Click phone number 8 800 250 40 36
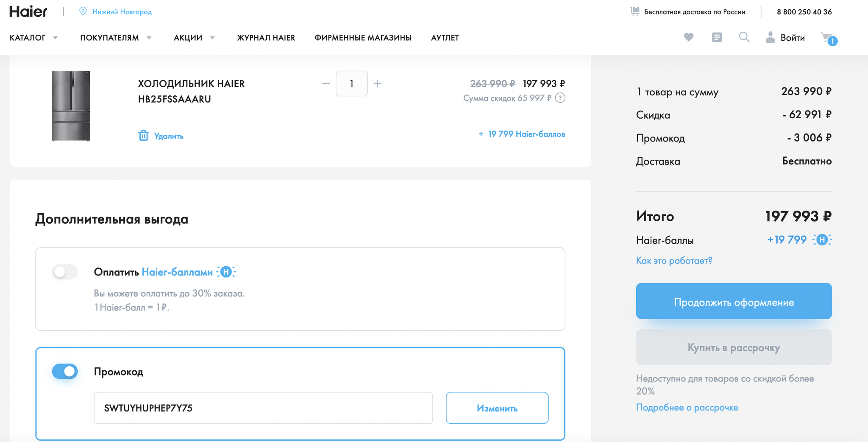Image resolution: width=868 pixels, height=442 pixels. pos(804,12)
